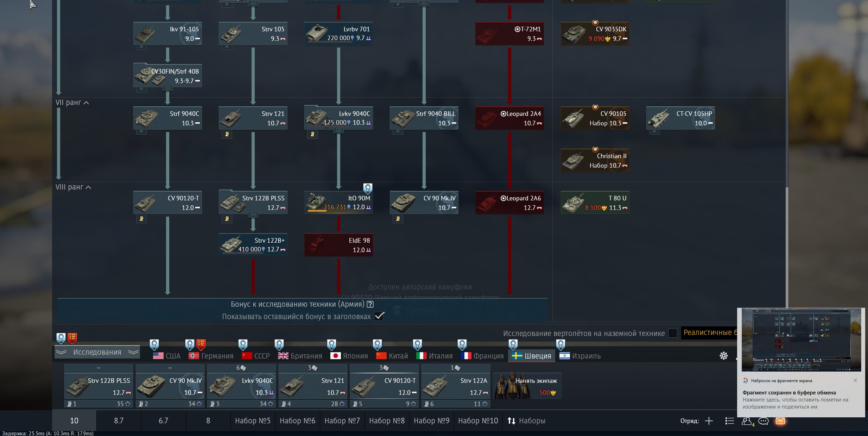Enable helicopter research on ground vehicles checkbox
The image size is (868, 436).
672,333
